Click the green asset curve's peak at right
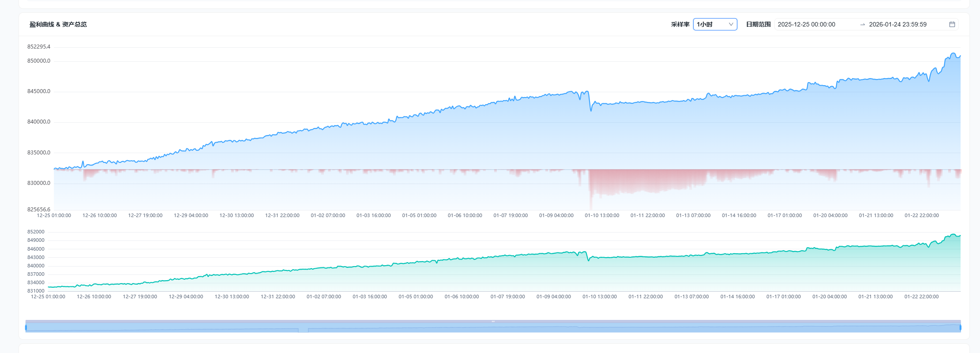 coord(954,234)
